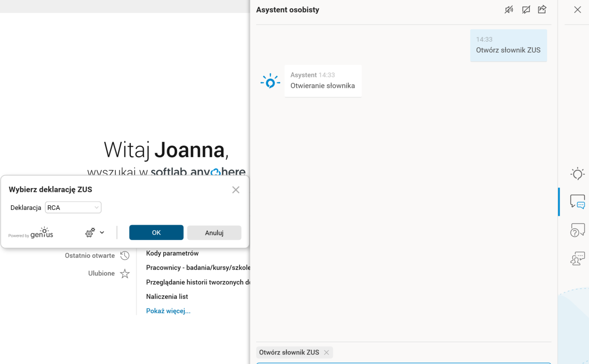Screen dimensions: 589x364
Task: Confirm the declaration with OK
Action: point(156,232)
